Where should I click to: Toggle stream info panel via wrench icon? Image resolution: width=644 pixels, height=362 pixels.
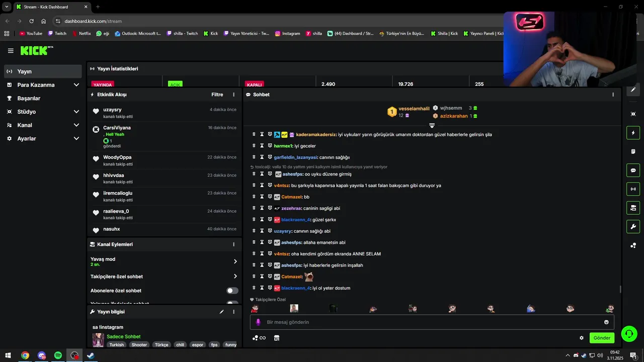[x=633, y=227]
